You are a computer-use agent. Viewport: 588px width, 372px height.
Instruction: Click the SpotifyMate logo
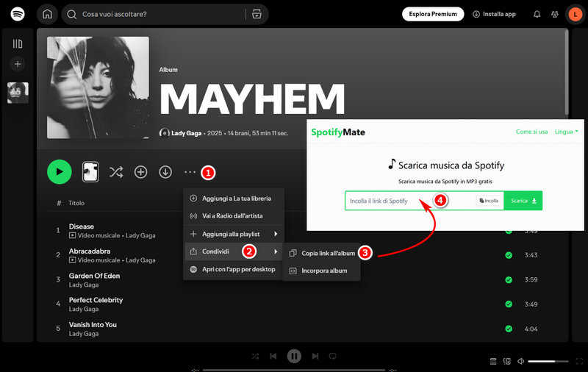[x=338, y=132]
